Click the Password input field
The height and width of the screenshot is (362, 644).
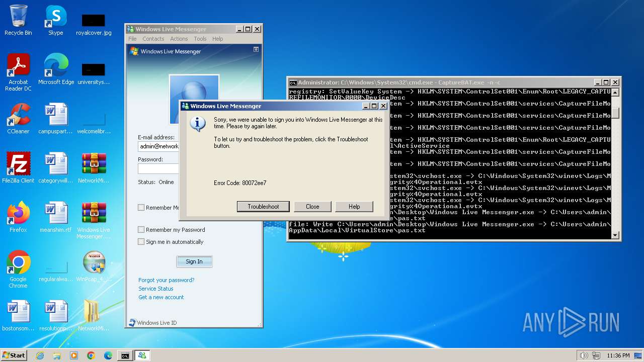click(x=158, y=168)
